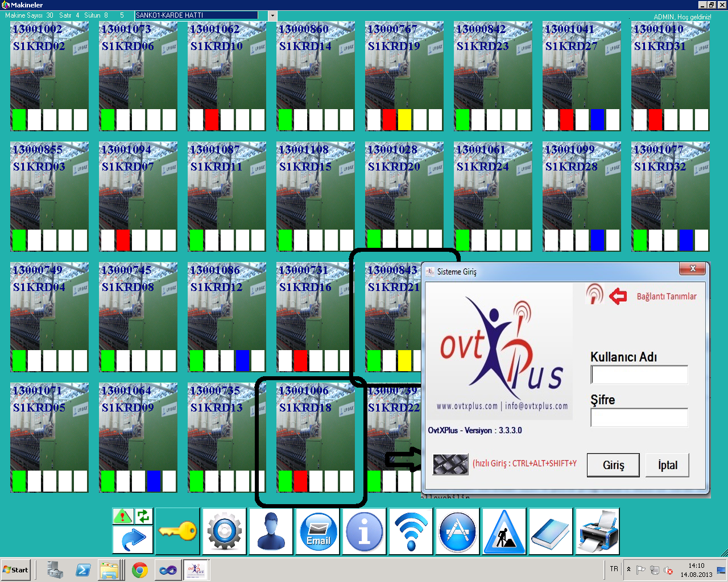Click green status box of S1KRD05

19,481
